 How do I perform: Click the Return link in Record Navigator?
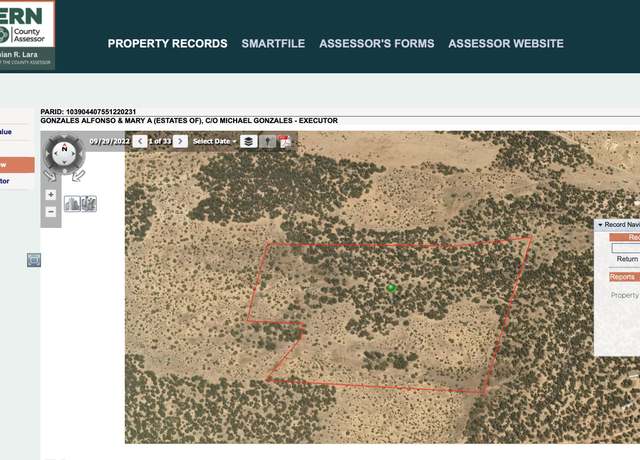[627, 259]
